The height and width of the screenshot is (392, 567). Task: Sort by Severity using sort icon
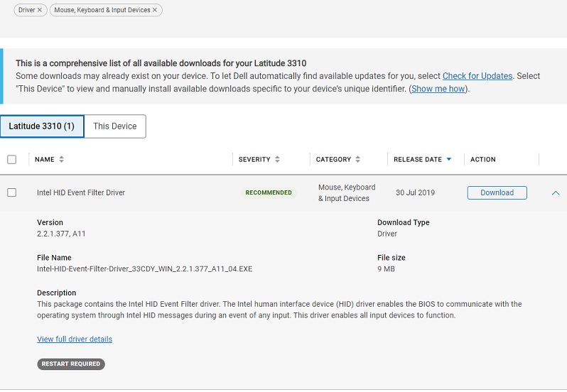[x=277, y=160]
